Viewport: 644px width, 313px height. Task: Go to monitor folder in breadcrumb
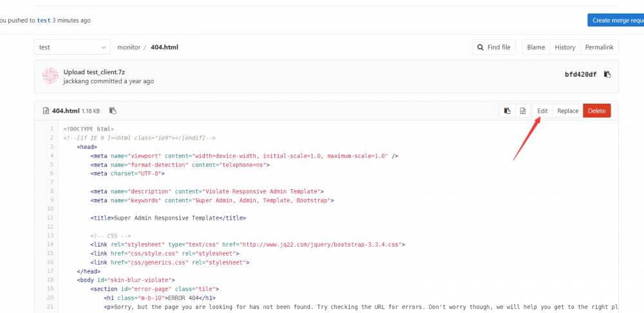click(x=129, y=47)
